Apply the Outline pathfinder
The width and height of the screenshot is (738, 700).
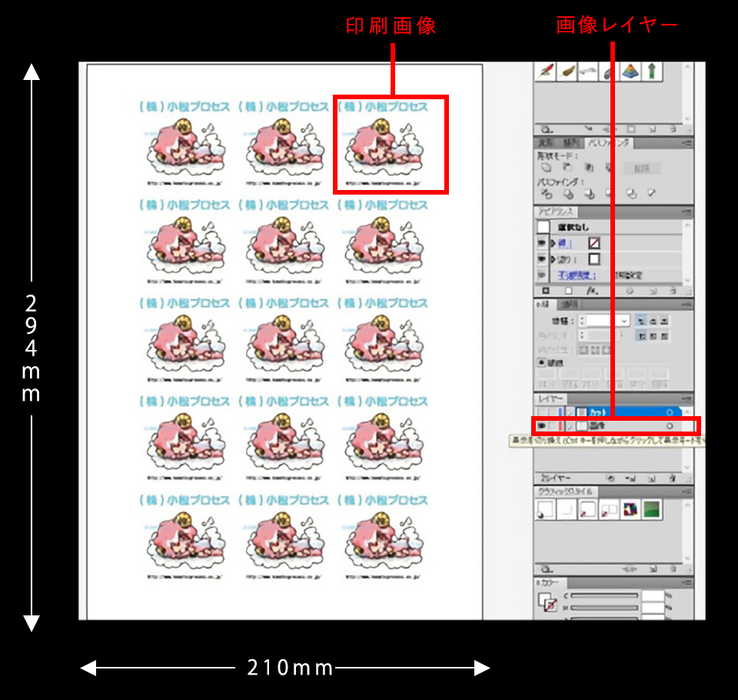[631, 194]
